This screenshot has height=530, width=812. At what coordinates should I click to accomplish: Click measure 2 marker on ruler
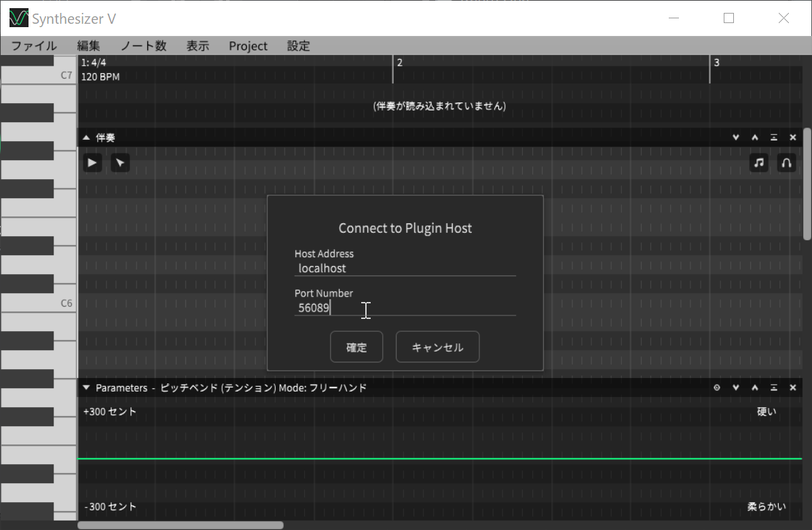tap(399, 62)
